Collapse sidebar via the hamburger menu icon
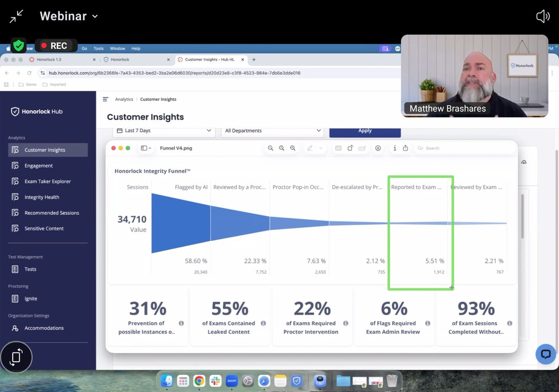Viewport: 559px width, 392px height. click(105, 99)
